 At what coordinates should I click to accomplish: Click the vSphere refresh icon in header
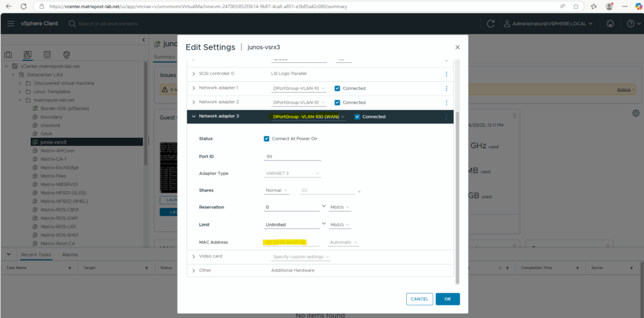[x=491, y=23]
